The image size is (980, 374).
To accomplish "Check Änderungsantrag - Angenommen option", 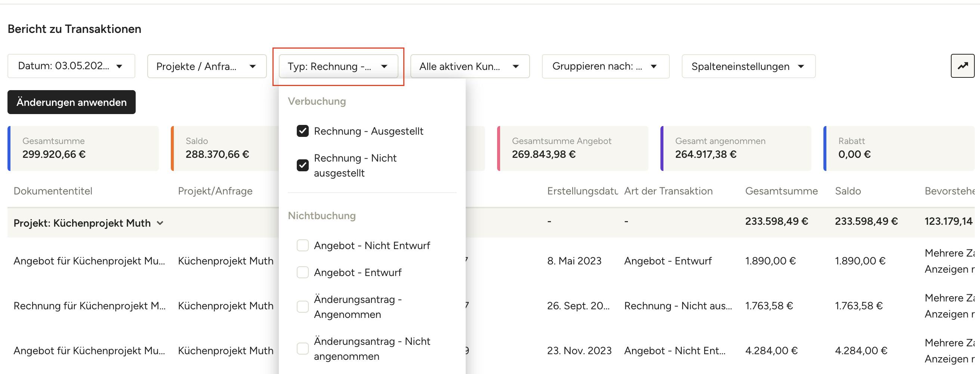I will click(x=302, y=307).
